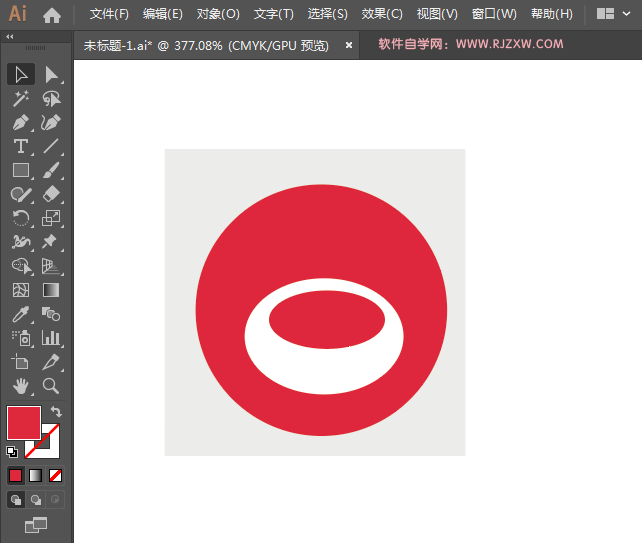Select the Curvature tool

coord(52,122)
